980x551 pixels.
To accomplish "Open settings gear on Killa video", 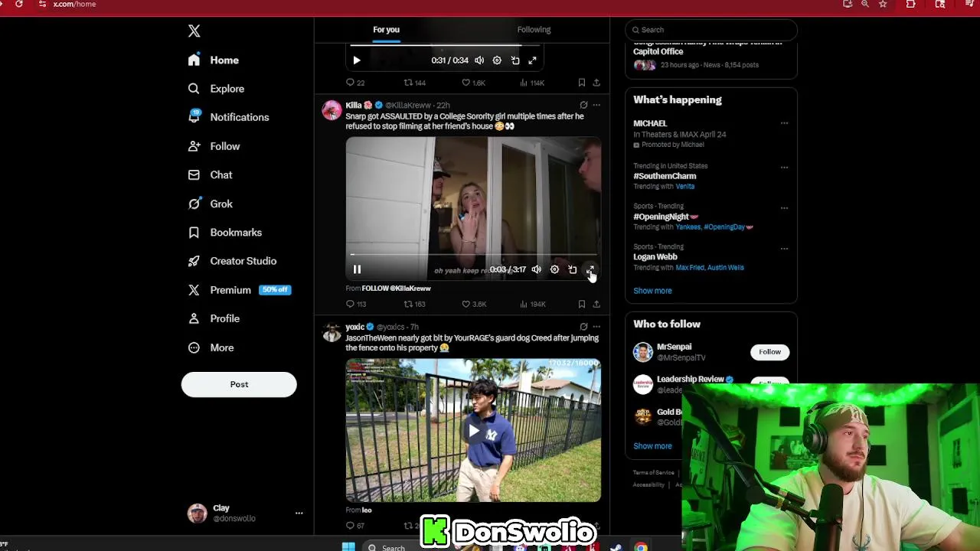I will 554,269.
